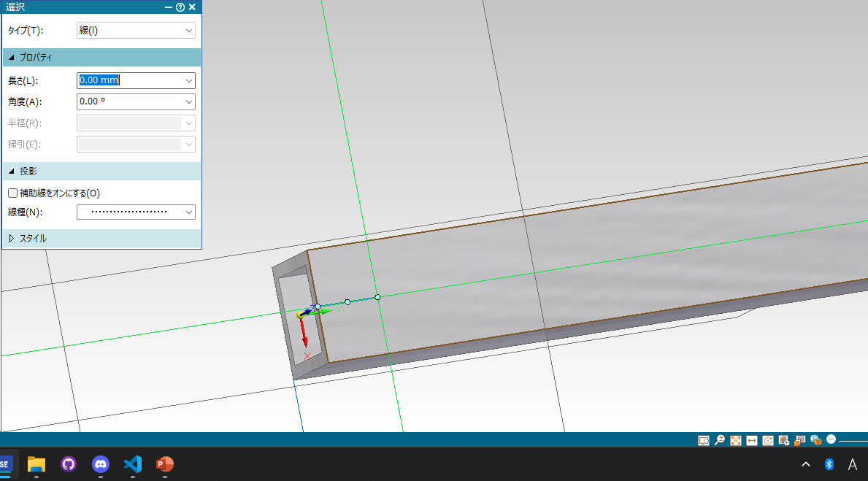Open the タイプ(T) dropdown
Image resolution: width=868 pixels, height=481 pixels.
point(136,31)
